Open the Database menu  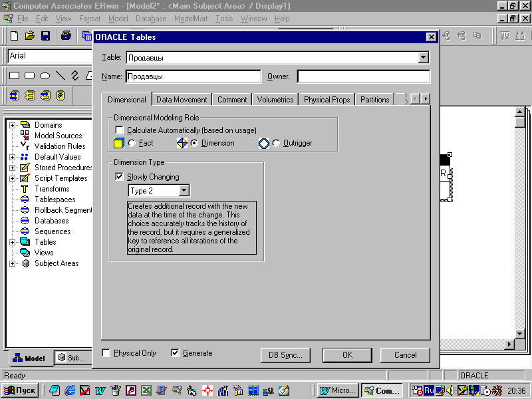tap(151, 19)
